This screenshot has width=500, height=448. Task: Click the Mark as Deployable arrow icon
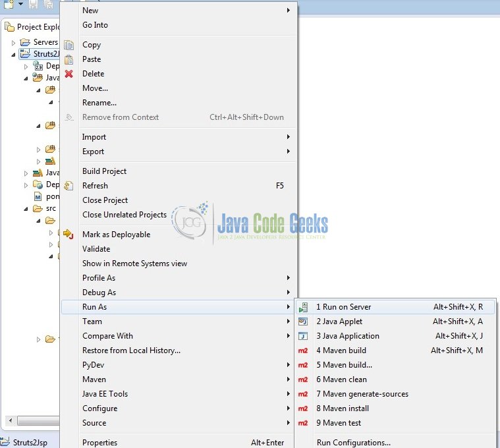(69, 235)
